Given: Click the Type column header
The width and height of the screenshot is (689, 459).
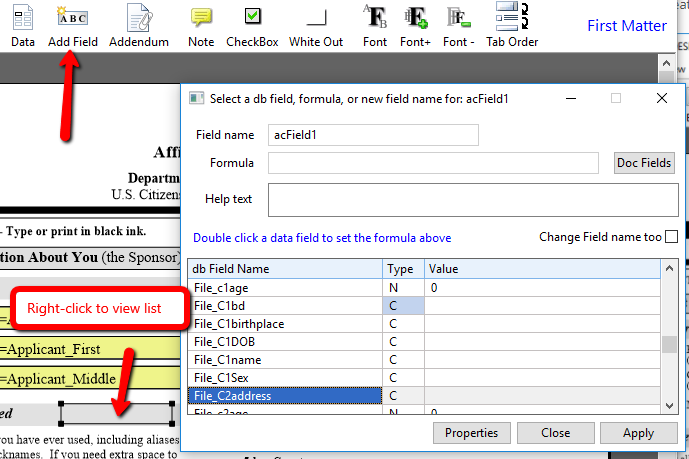Looking at the screenshot, I should click(x=403, y=269).
